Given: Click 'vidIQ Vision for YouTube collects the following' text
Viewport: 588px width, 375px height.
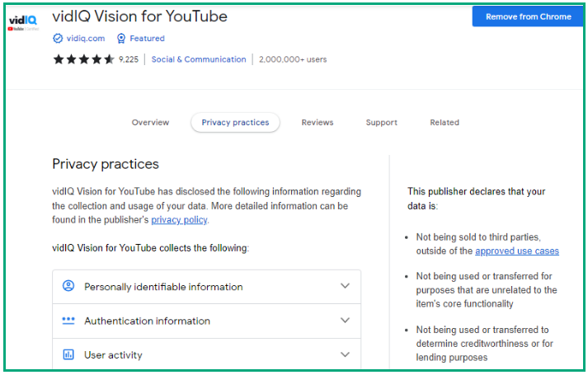Looking at the screenshot, I should click(x=150, y=248).
